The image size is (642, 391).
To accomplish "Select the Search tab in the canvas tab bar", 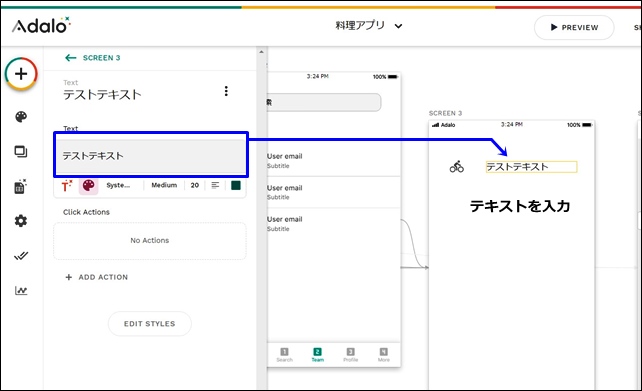I will click(x=284, y=355).
